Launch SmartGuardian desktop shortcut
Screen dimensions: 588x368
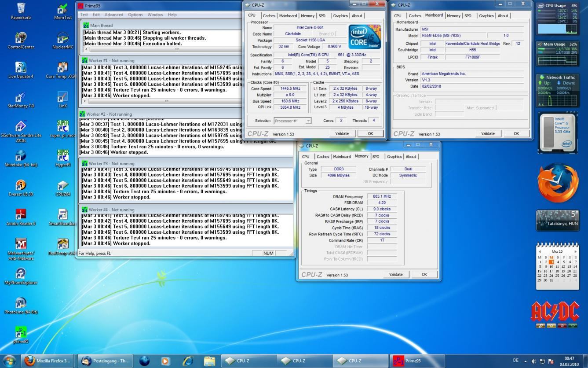[62, 217]
